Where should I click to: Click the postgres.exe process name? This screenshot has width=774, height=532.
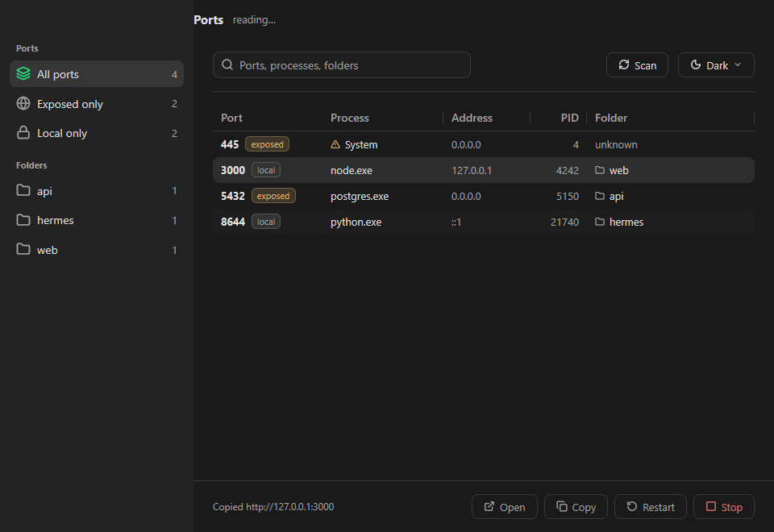(360, 197)
